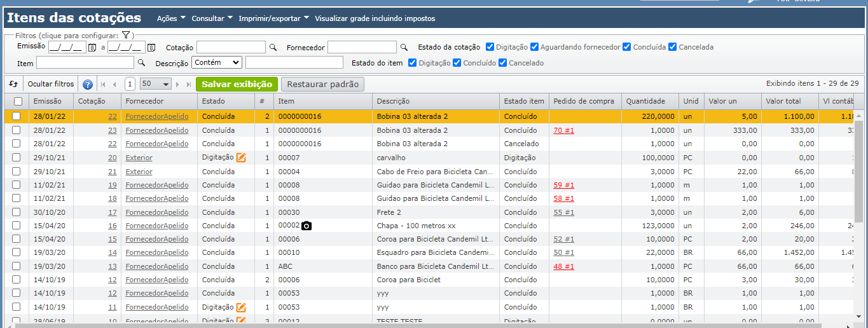Sort by the Emissão column header
This screenshot has width=868, height=328.
(52, 101)
